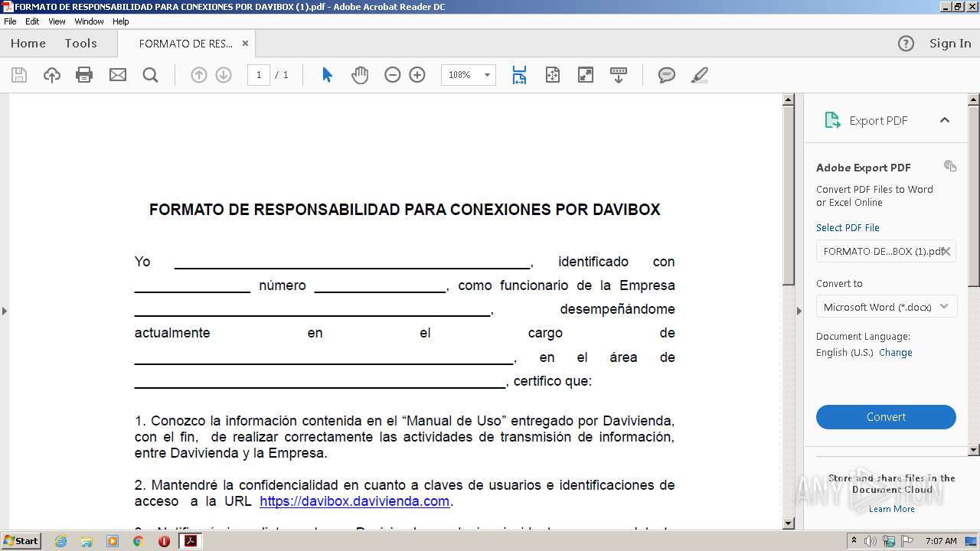Launch Internet Explorer from taskbar
The image size is (980, 551).
(60, 540)
